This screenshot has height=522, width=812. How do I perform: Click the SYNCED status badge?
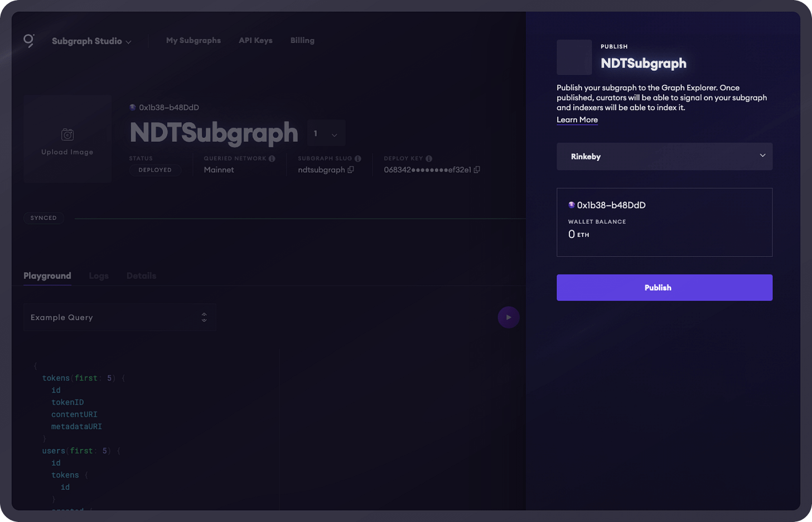tap(43, 218)
